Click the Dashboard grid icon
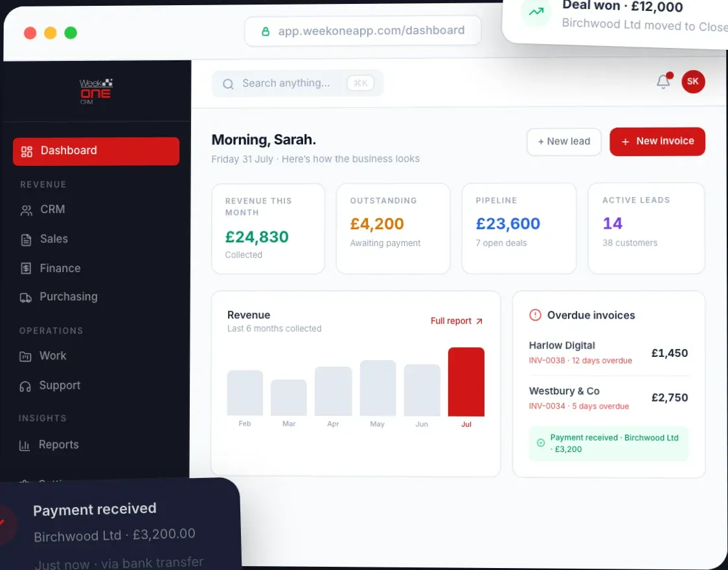Image resolution: width=728 pixels, height=570 pixels. [27, 152]
